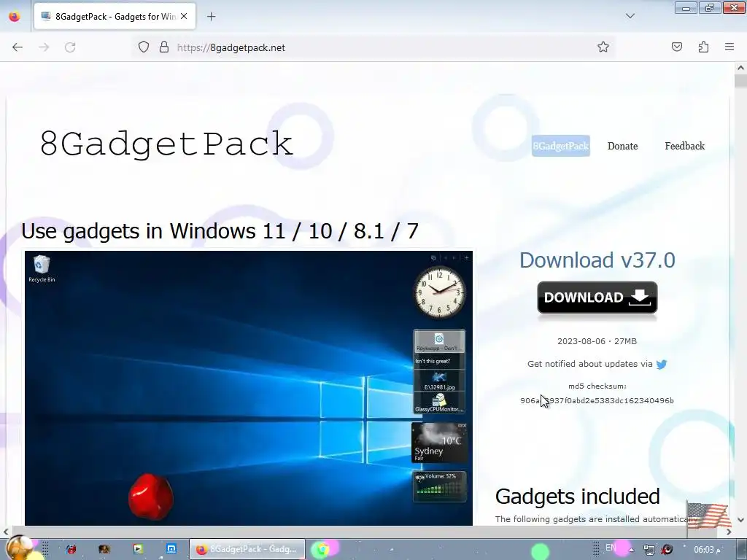Open the Twitter bird icon link
The height and width of the screenshot is (560, 747).
pyautogui.click(x=661, y=365)
